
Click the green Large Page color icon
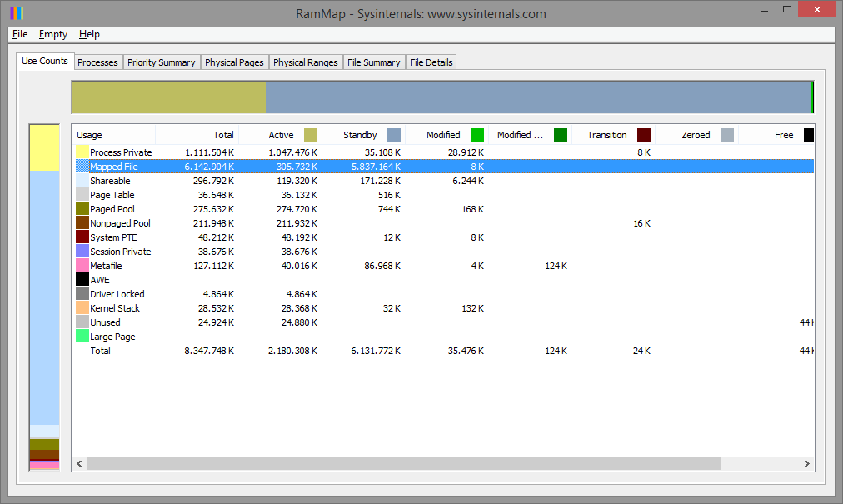(82, 337)
